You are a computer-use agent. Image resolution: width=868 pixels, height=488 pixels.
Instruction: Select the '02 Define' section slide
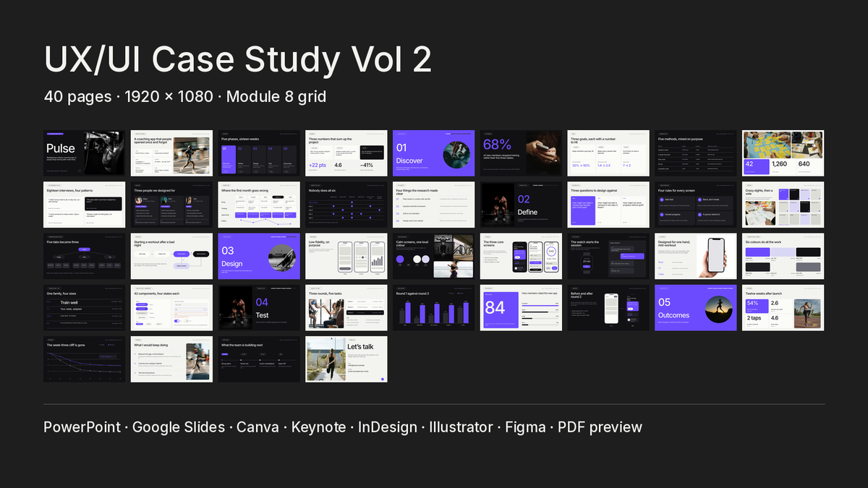point(521,205)
